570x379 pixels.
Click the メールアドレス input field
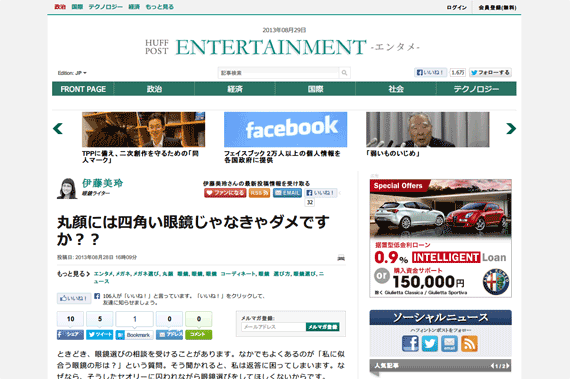click(x=273, y=327)
